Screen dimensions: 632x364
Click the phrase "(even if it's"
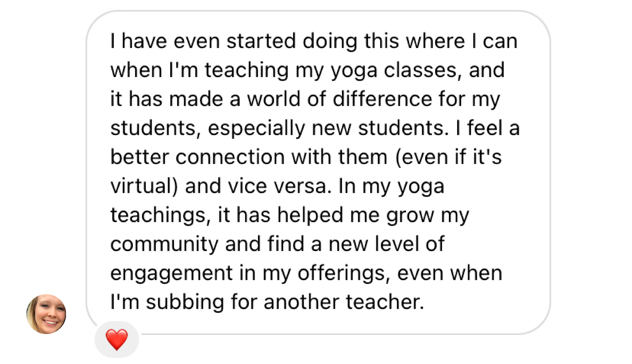(448, 157)
